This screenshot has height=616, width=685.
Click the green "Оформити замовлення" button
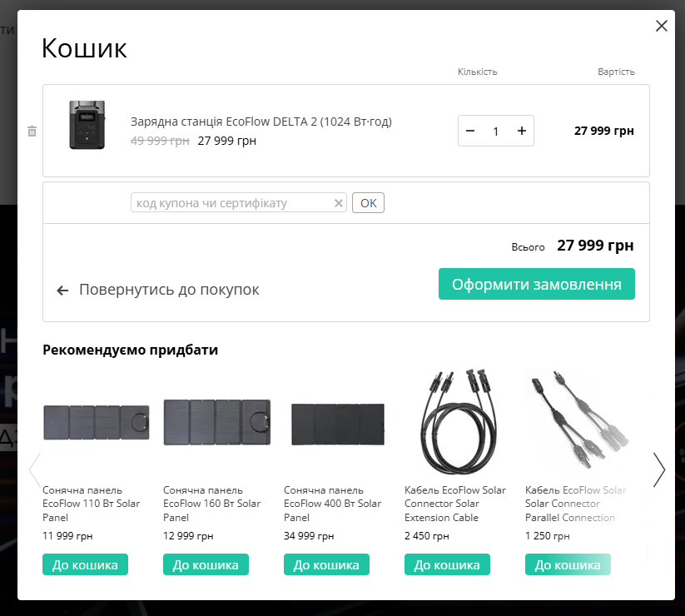536,284
